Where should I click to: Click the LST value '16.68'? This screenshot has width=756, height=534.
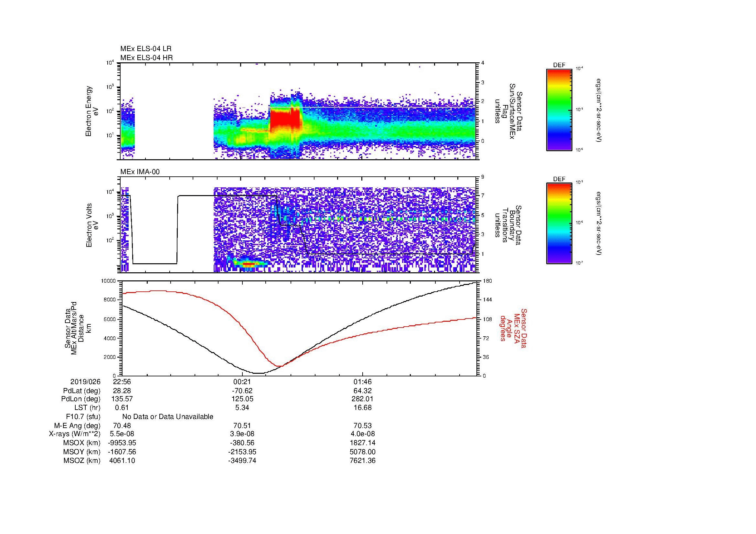click(363, 408)
